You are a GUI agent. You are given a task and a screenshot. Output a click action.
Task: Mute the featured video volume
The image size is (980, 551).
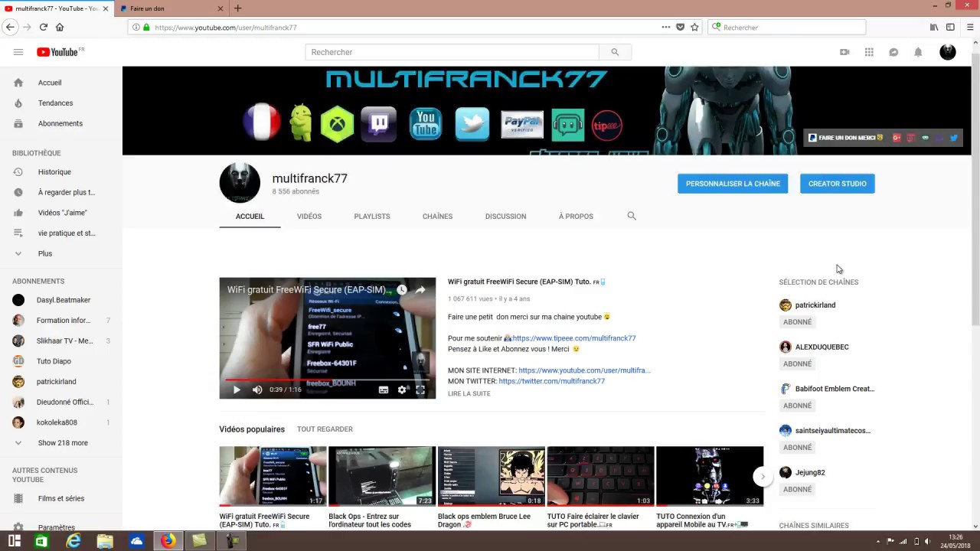tap(257, 390)
